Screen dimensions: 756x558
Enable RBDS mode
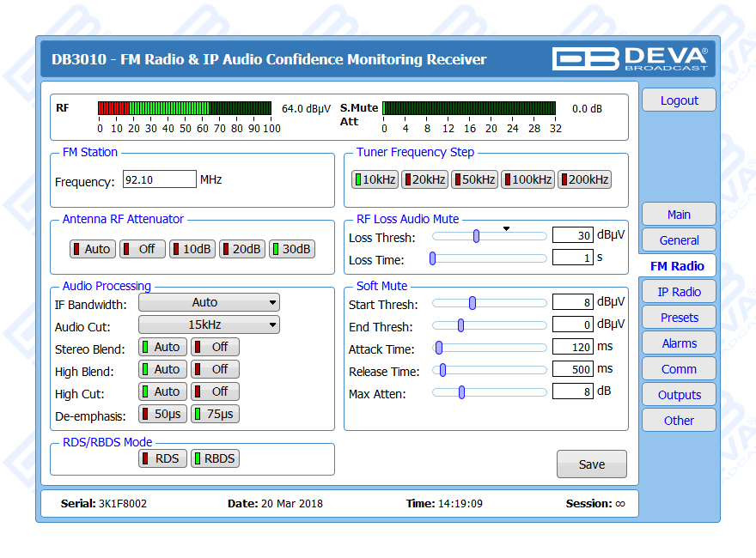215,458
